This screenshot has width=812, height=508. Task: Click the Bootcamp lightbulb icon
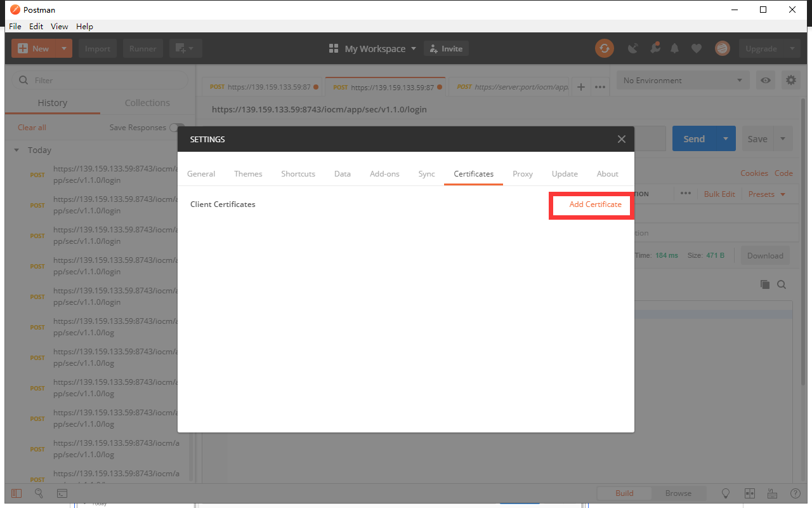726,493
